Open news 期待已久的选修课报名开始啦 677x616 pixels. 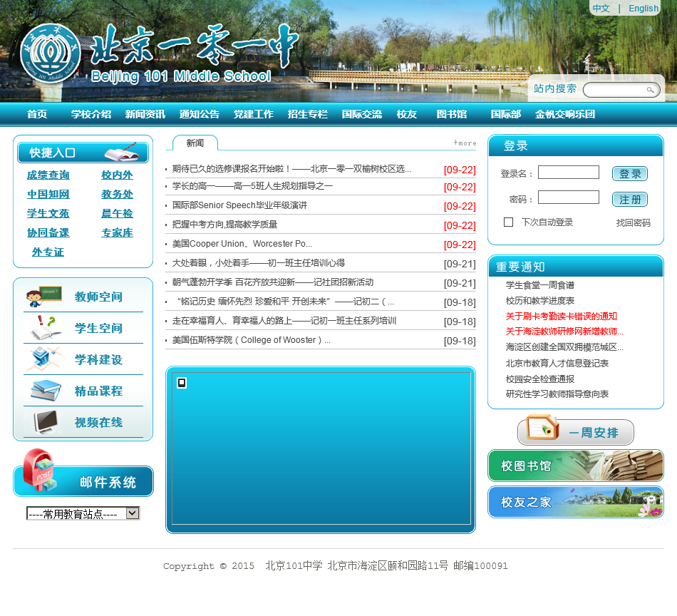point(291,168)
